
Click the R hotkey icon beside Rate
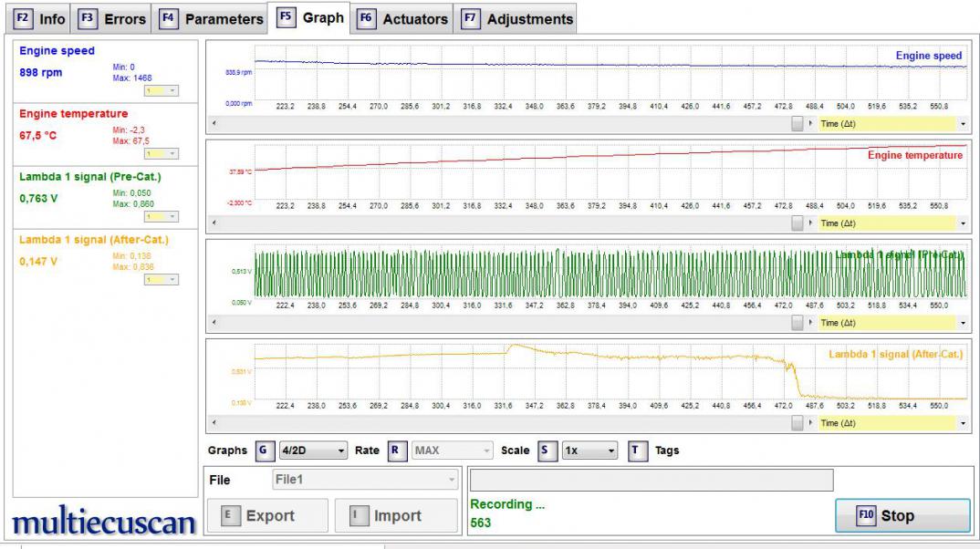[398, 451]
